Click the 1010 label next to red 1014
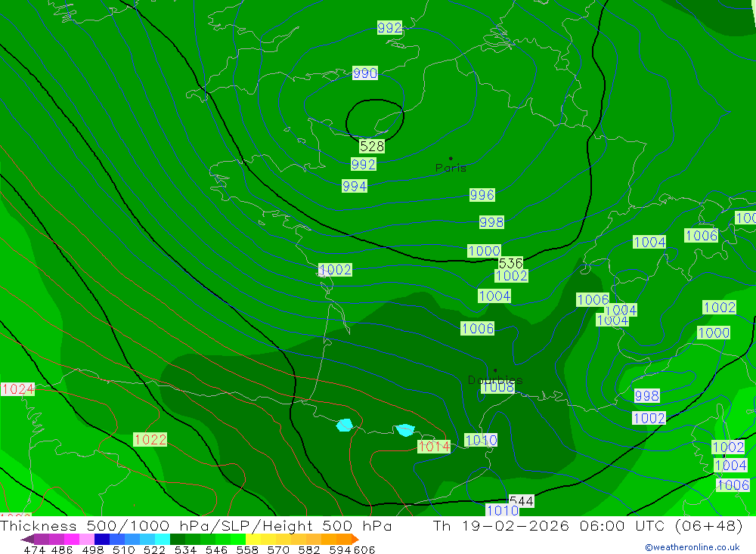The image size is (756, 554). pos(481,440)
